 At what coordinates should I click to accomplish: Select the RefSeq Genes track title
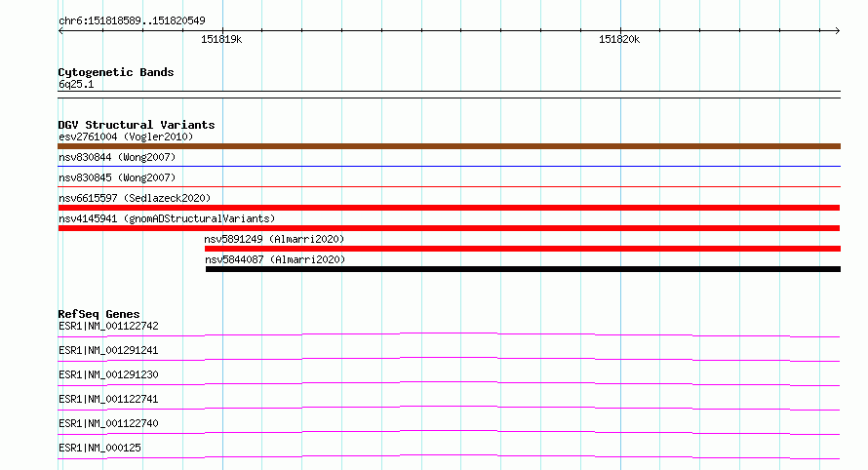point(99,314)
